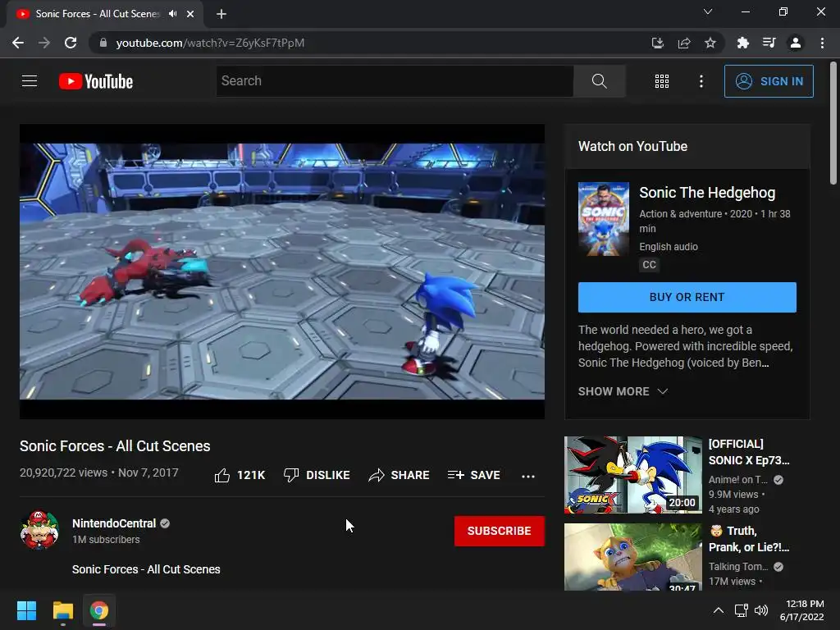Open the Sonic The Hedgehog movie poster

point(603,219)
